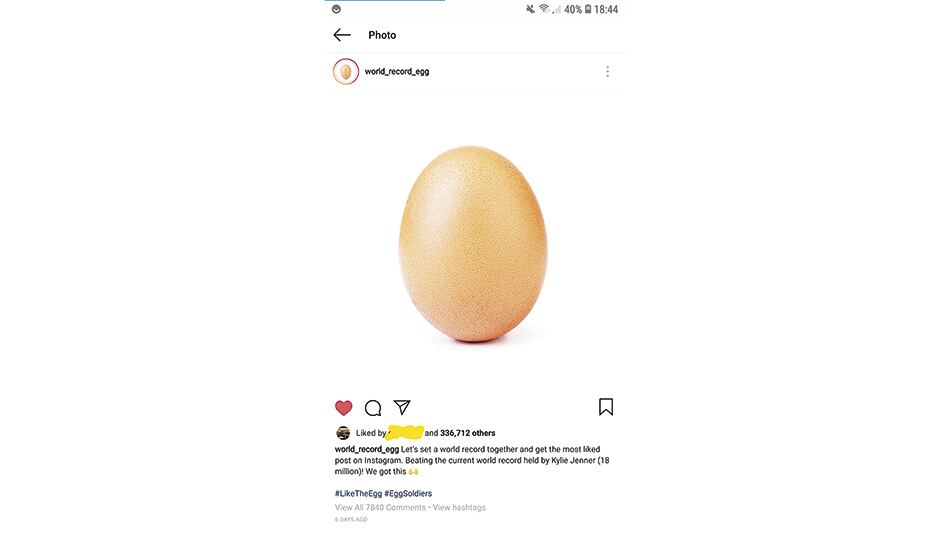View all 7840 comments
Image resolution: width=950 pixels, height=534 pixels.
pos(380,508)
